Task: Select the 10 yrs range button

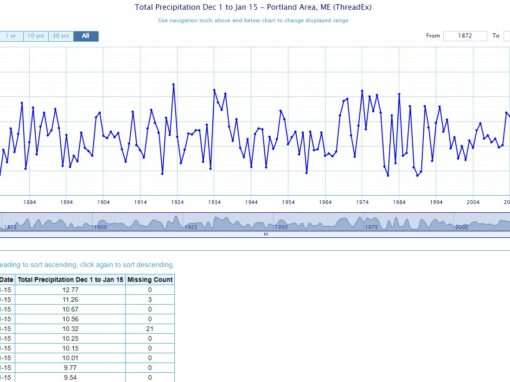Action: click(36, 36)
